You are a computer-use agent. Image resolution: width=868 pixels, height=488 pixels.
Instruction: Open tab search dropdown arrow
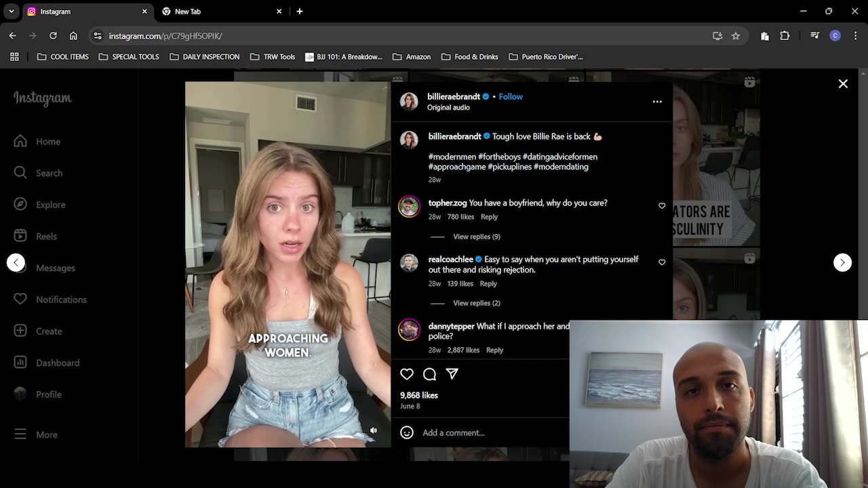click(11, 12)
